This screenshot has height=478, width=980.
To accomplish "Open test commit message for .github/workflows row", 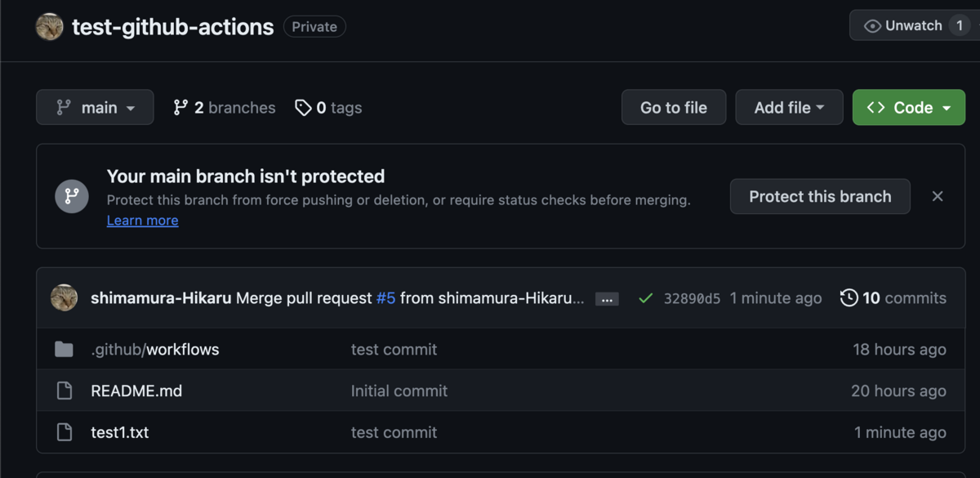I will [x=394, y=350].
